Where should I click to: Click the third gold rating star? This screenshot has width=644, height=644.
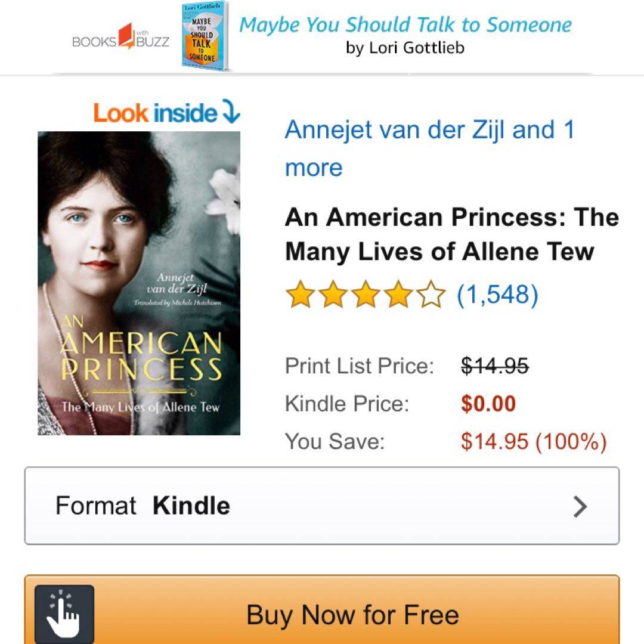click(x=366, y=294)
